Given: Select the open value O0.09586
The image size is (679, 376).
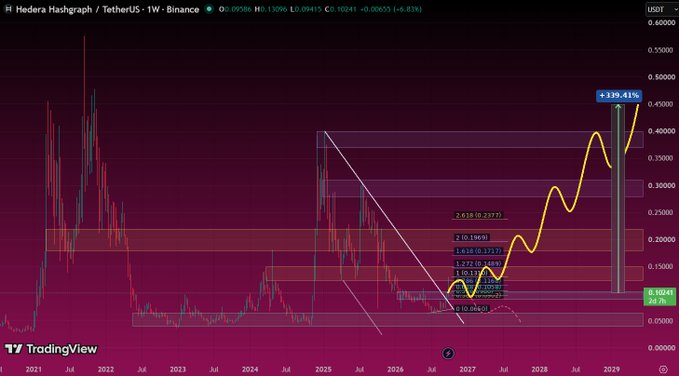Looking at the screenshot, I should [x=235, y=9].
